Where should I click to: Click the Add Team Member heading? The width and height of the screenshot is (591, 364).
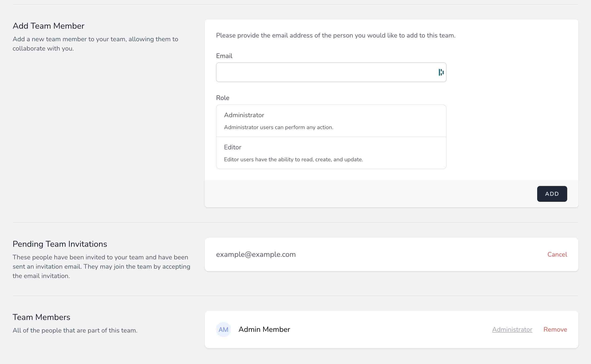(x=49, y=26)
